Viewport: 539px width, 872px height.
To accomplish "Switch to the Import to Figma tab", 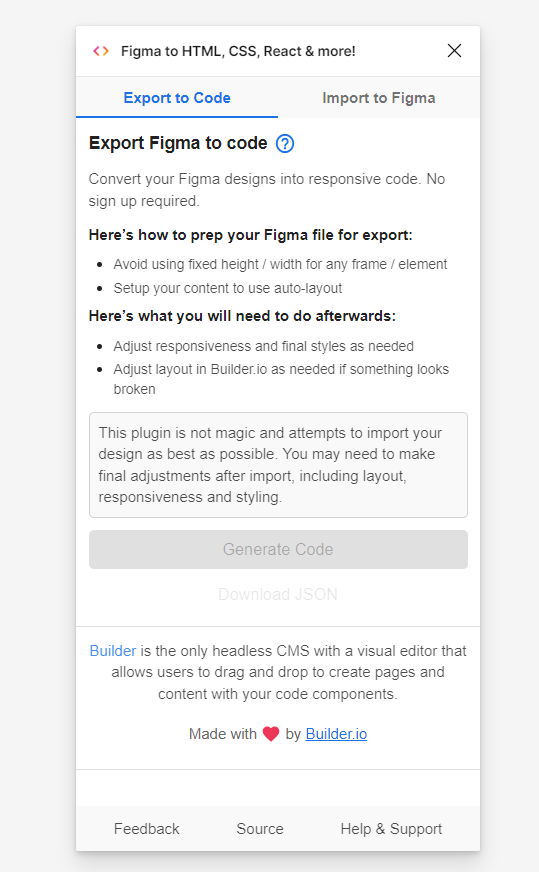I will 379,98.
